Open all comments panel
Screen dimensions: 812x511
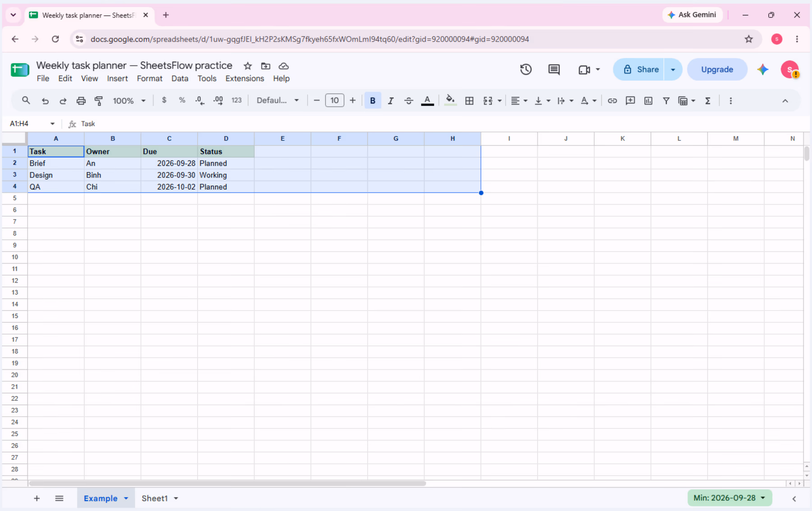point(554,70)
